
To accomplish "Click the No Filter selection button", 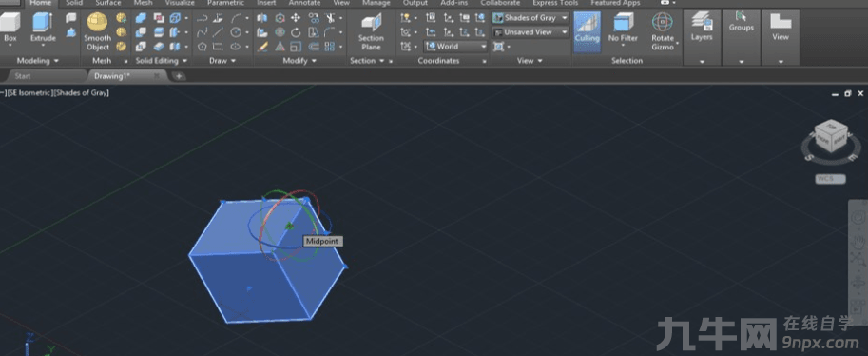I will [x=624, y=28].
